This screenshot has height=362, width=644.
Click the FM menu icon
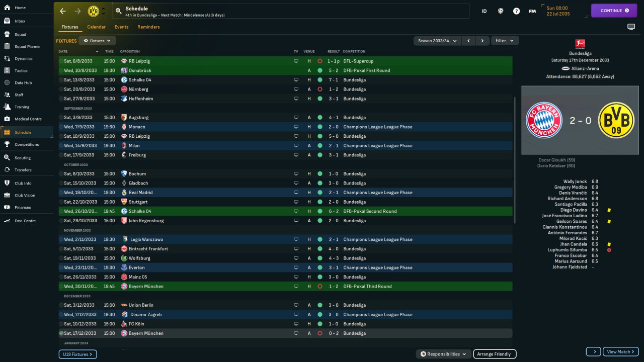(x=532, y=11)
